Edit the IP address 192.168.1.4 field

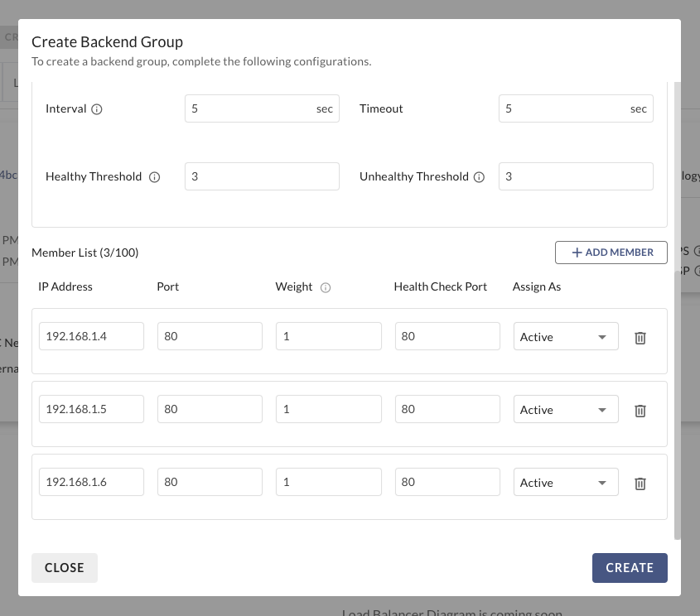point(91,337)
